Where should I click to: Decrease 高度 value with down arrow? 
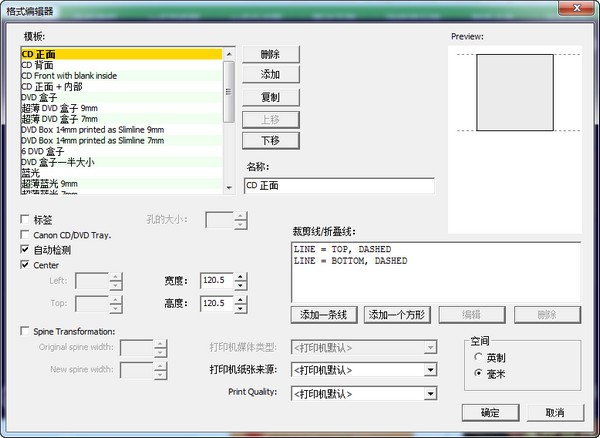coord(243,307)
